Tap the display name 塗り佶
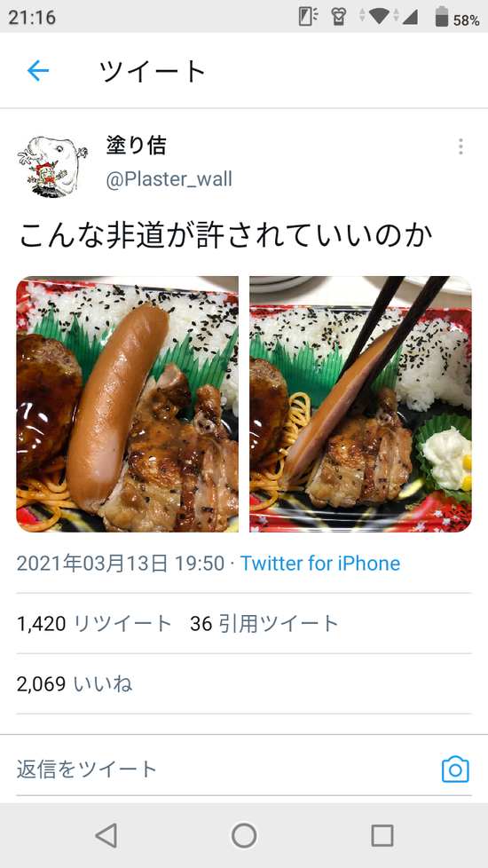This screenshot has height=868, width=488. point(136,146)
